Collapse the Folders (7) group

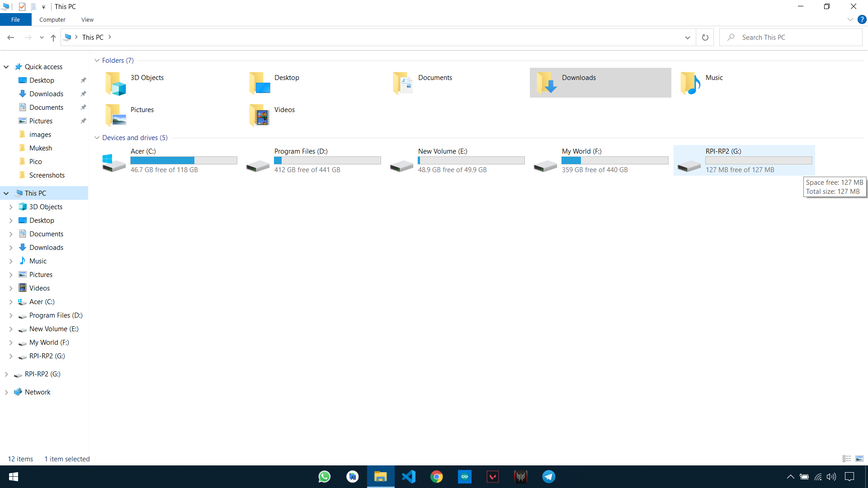97,61
